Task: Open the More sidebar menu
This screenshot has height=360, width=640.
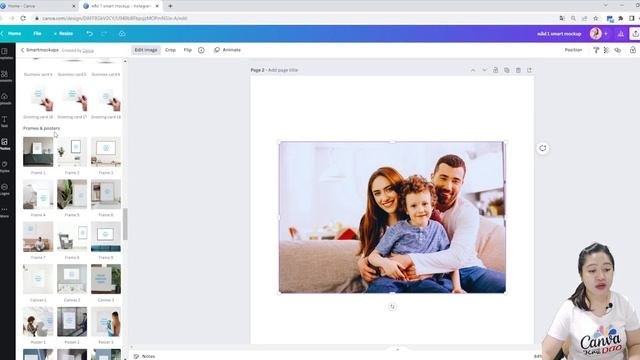Action: click(x=5, y=211)
